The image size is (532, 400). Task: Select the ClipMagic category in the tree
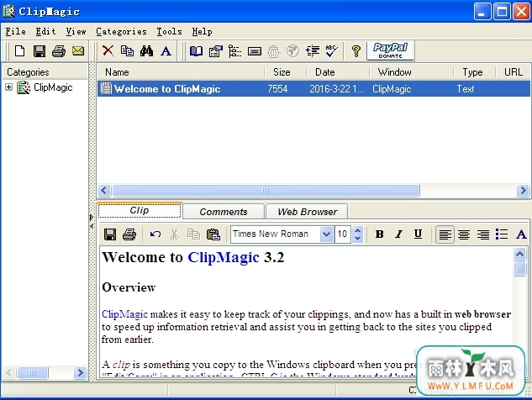pos(53,87)
